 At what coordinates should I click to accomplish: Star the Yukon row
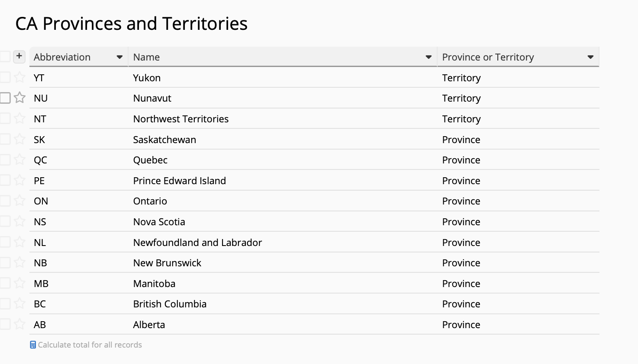point(19,77)
